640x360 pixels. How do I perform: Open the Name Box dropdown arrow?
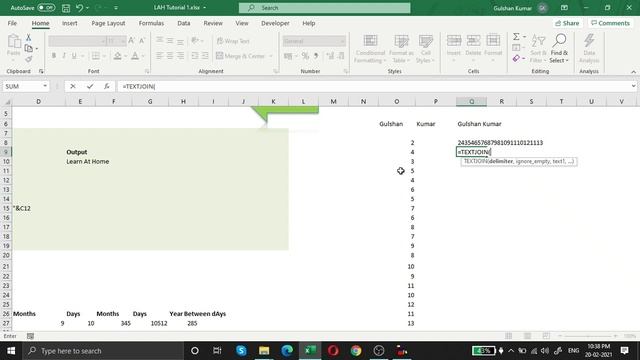pos(44,86)
